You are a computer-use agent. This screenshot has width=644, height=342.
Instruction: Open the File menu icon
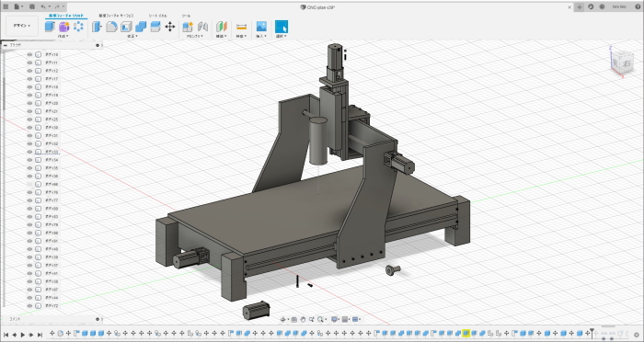point(17,7)
